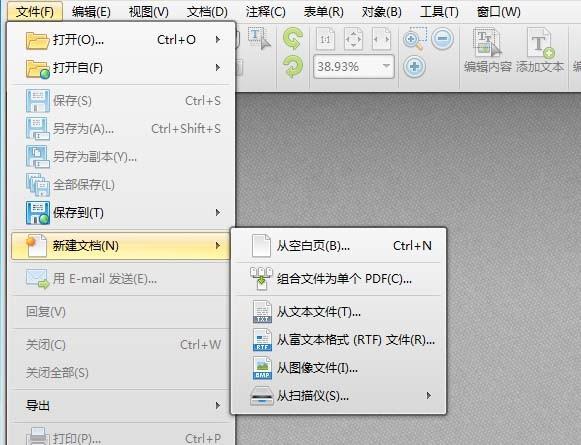Click the 从空白页(B)... blank page icon
Viewport: 581px width, 445px height.
261,245
